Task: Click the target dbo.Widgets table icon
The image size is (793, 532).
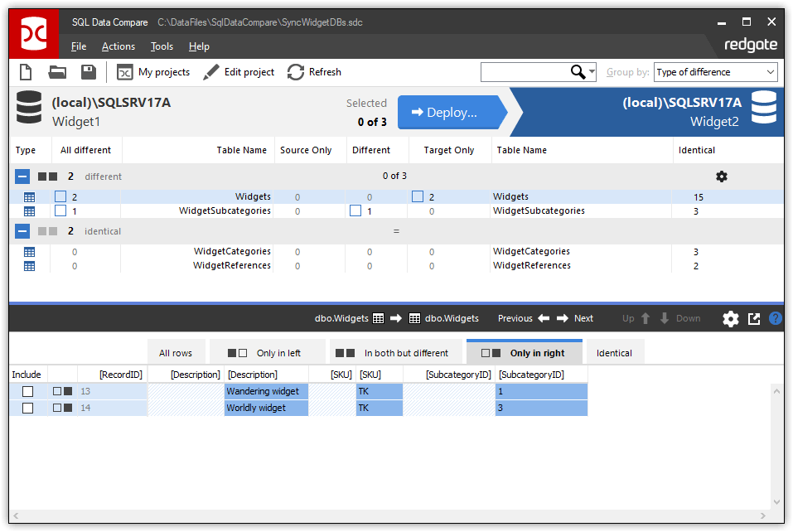Action: [x=414, y=318]
